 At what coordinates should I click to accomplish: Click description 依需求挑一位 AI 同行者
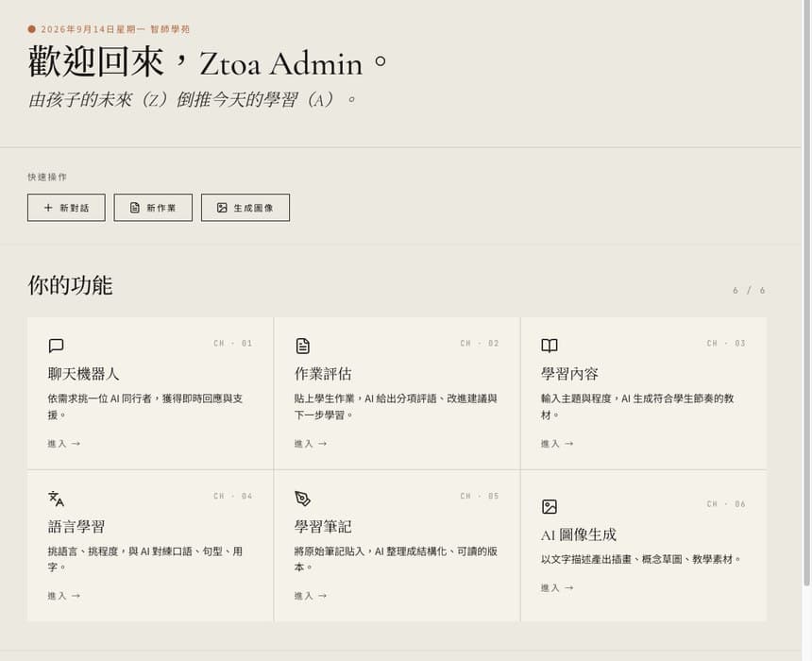click(145, 407)
